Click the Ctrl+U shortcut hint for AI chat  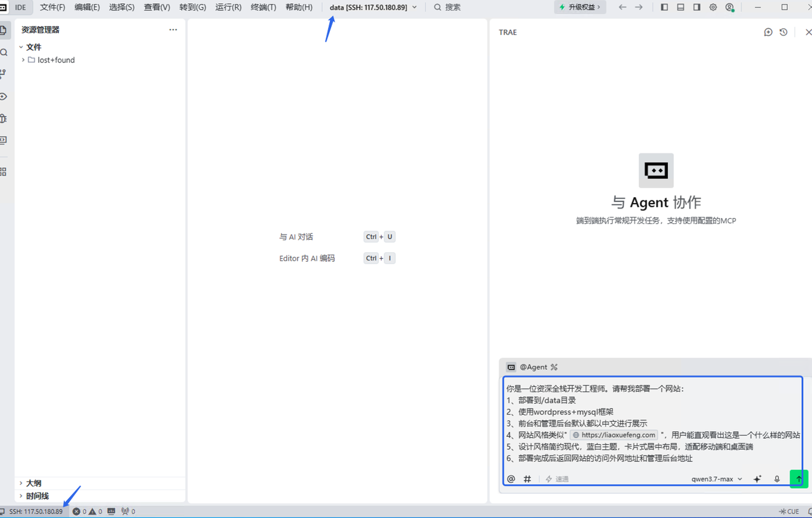(379, 236)
